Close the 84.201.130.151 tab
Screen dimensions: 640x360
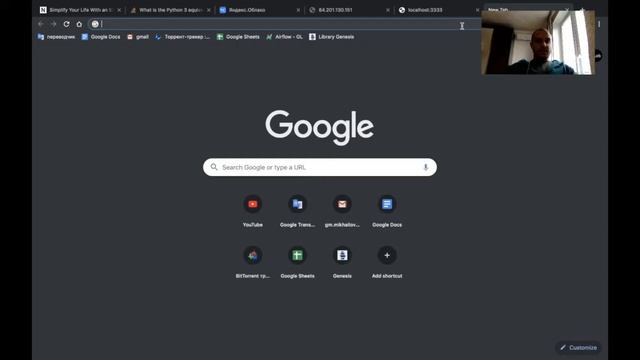click(x=388, y=10)
